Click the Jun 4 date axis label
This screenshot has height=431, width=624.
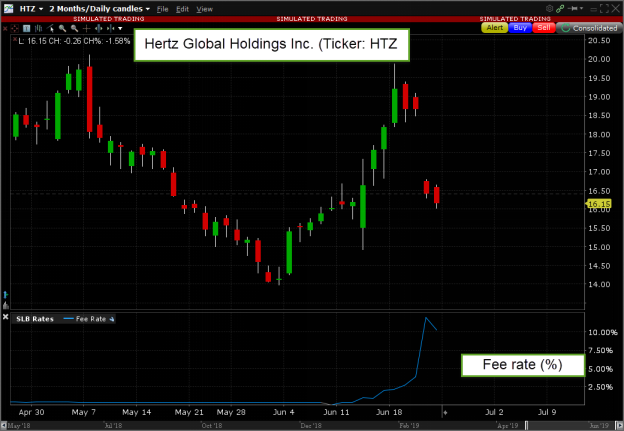coord(283,412)
